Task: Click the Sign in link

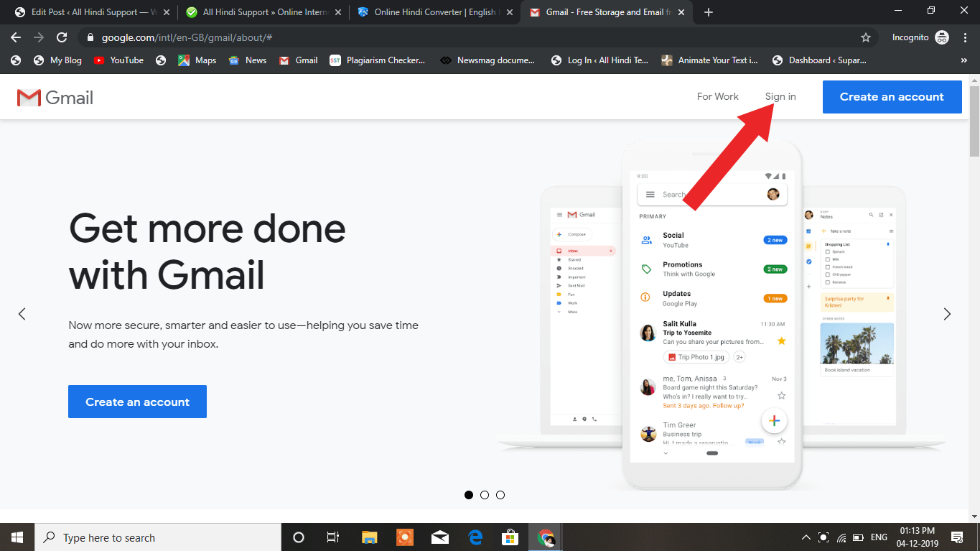Action: pos(780,97)
